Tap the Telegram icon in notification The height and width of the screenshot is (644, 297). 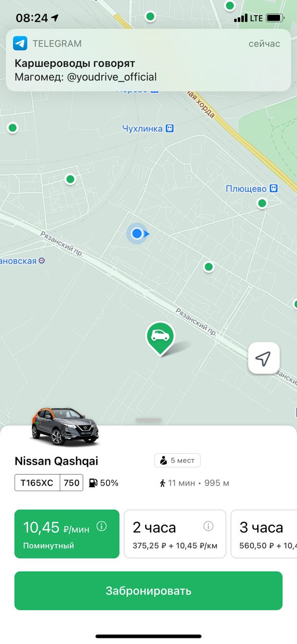[20, 43]
